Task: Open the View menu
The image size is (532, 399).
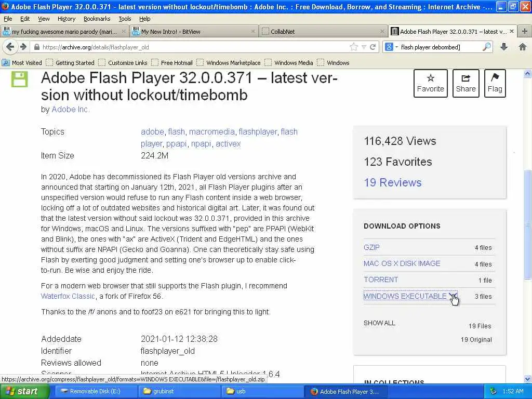Action: (x=44, y=19)
